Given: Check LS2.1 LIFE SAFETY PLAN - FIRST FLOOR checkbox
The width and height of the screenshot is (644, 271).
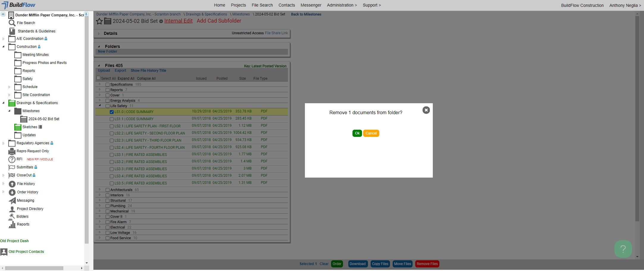Looking at the screenshot, I should coord(112,126).
